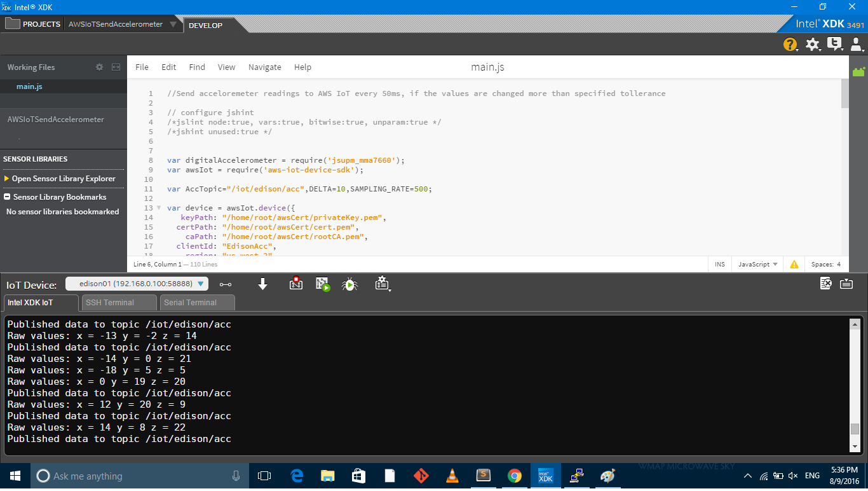Open Sublime Text from the taskbar

coord(484,476)
